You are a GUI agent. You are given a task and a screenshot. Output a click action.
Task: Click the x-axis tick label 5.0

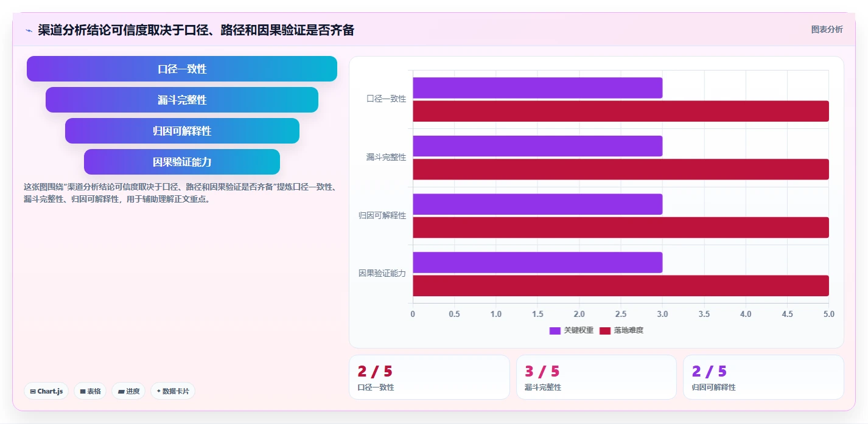click(828, 314)
